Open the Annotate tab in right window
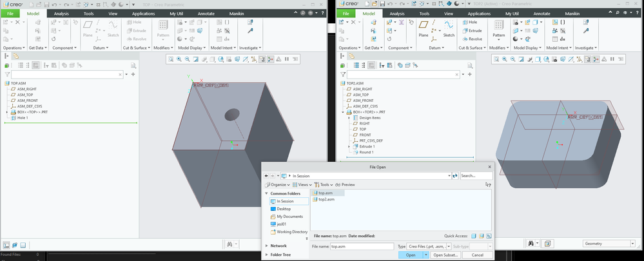The height and width of the screenshot is (261, 644). tap(543, 13)
